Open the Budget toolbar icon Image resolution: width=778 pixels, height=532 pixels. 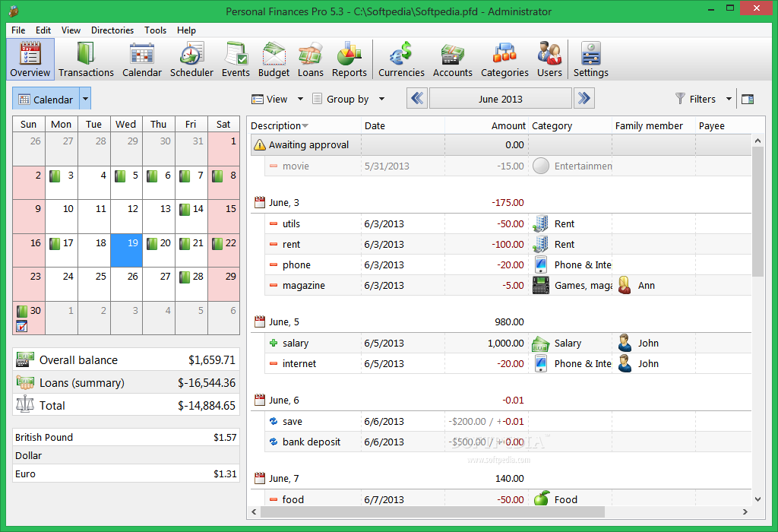[x=274, y=59]
